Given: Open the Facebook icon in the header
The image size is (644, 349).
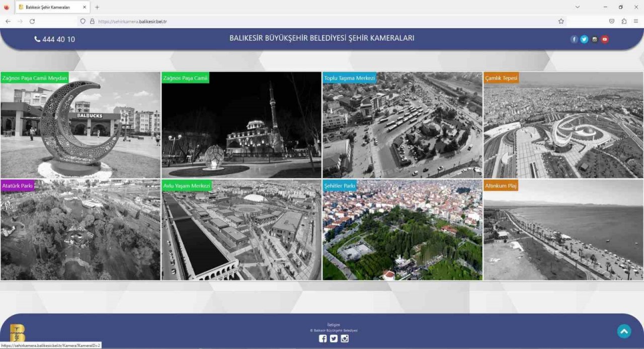Looking at the screenshot, I should pyautogui.click(x=574, y=39).
